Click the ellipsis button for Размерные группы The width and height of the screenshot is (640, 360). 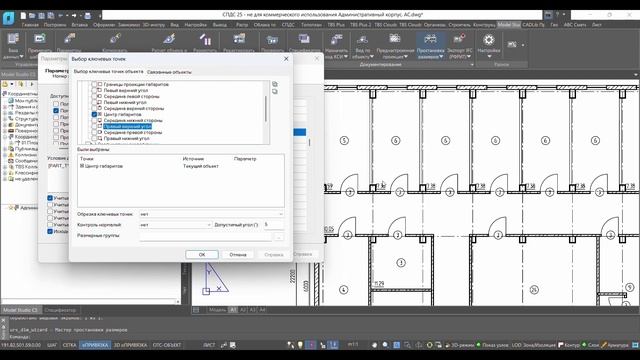tap(279, 237)
